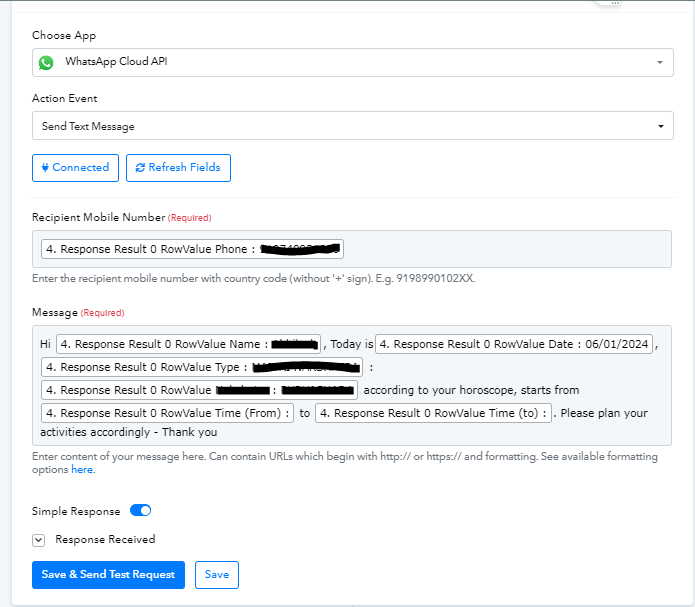Select the Send Text Message event field

pos(352,126)
